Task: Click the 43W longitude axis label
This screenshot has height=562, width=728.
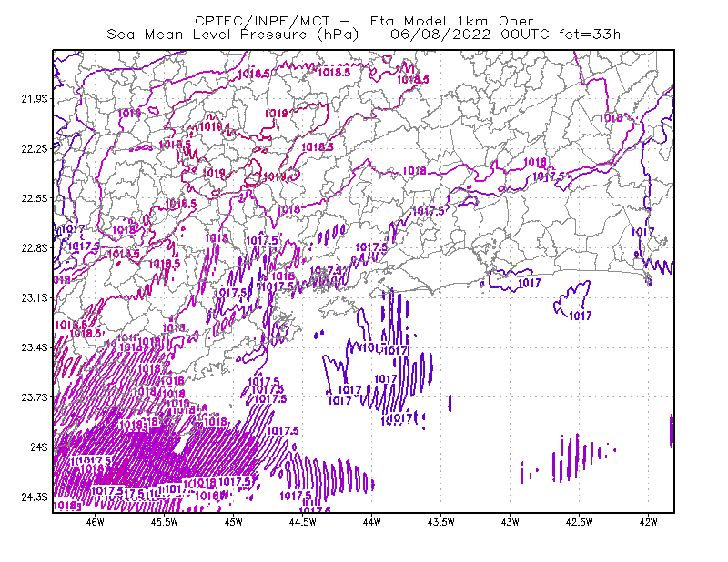Action: click(510, 522)
